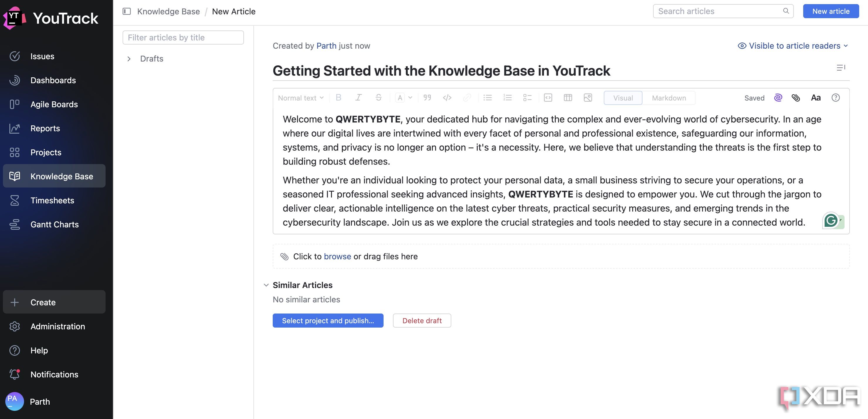Click the Grammarly icon in editor
Image resolution: width=868 pixels, height=419 pixels.
tap(831, 221)
